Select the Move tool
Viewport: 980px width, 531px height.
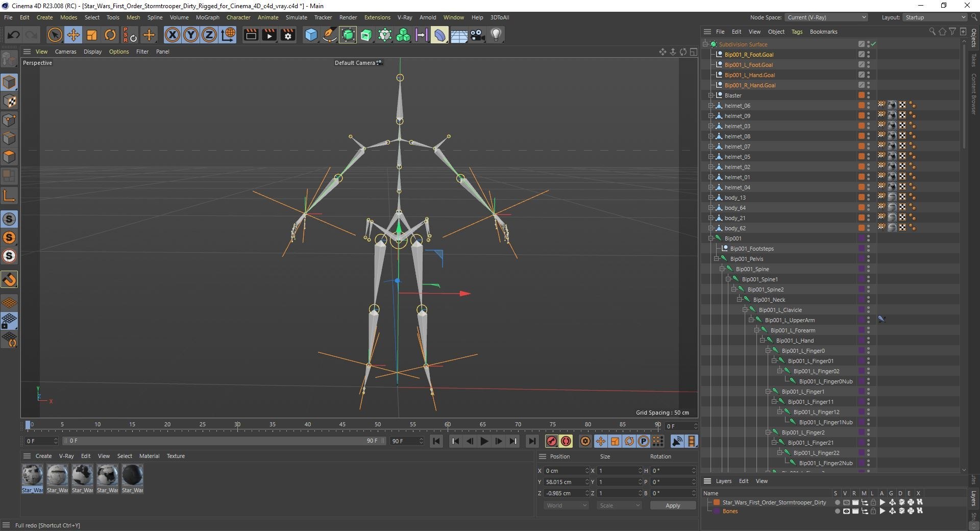pyautogui.click(x=73, y=35)
